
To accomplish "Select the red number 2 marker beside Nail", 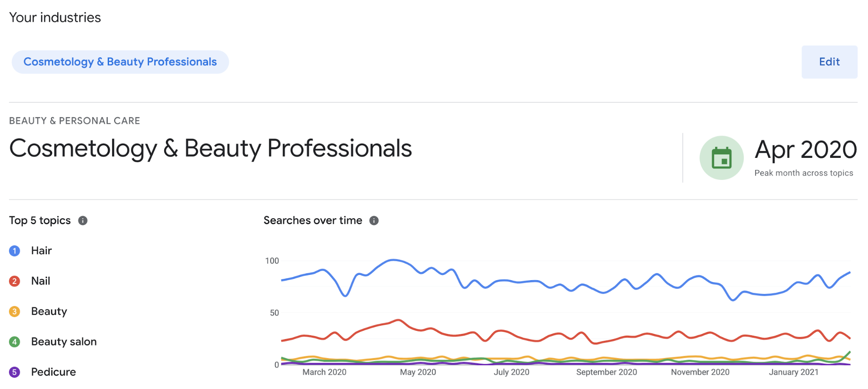I will (14, 281).
